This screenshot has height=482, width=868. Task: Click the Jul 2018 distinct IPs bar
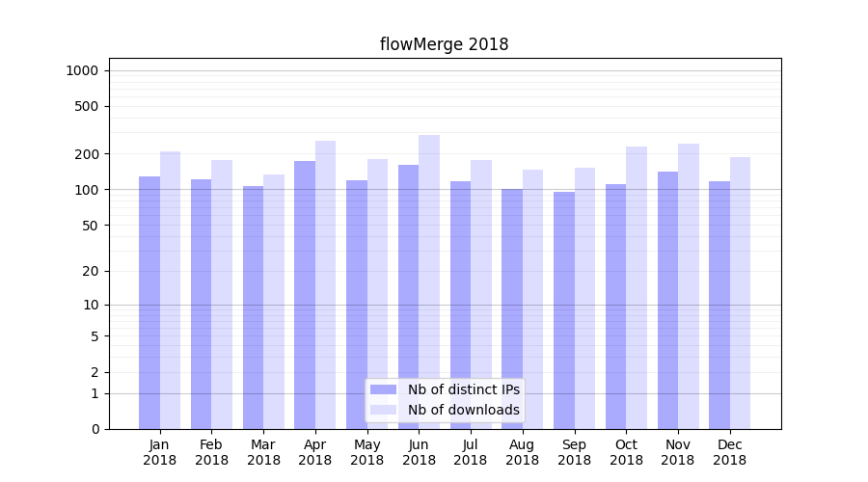[460, 305]
